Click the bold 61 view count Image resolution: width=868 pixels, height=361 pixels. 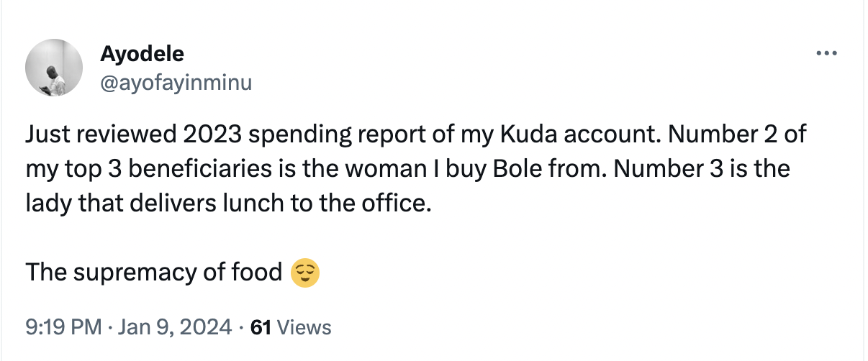(x=259, y=328)
